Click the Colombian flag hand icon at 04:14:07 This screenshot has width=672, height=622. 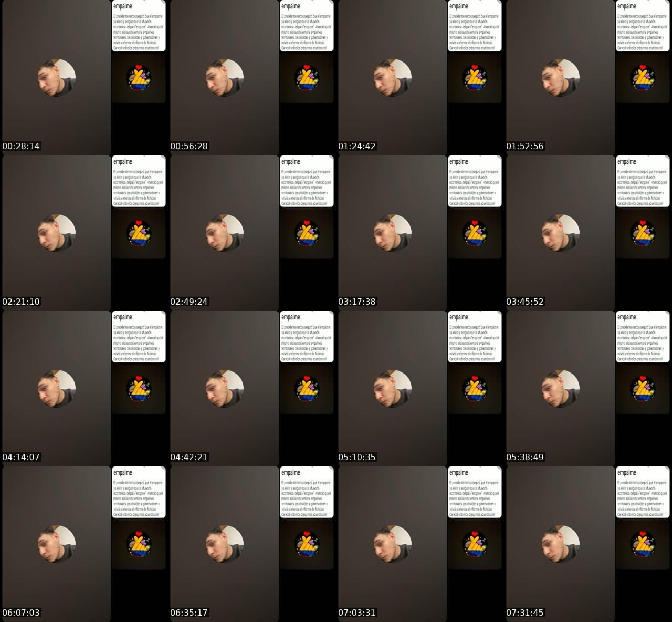click(139, 388)
